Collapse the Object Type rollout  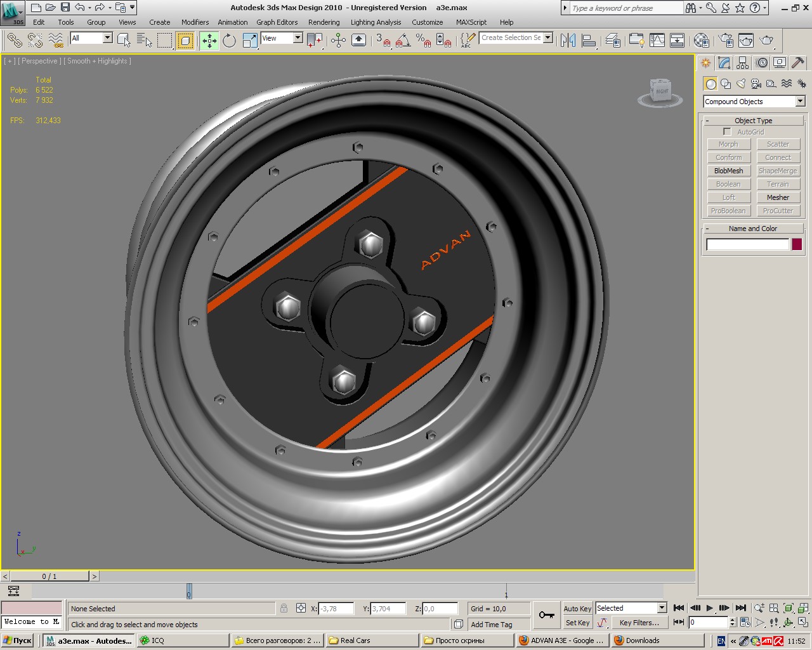pyautogui.click(x=753, y=121)
